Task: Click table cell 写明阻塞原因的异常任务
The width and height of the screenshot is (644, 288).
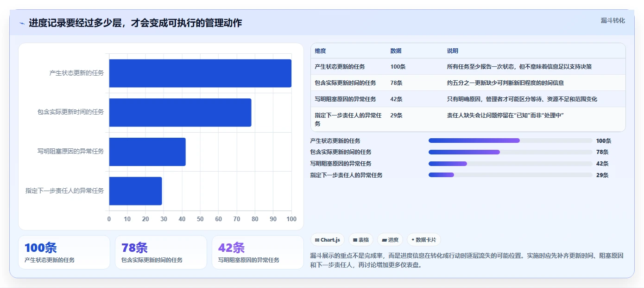Action: (x=346, y=99)
